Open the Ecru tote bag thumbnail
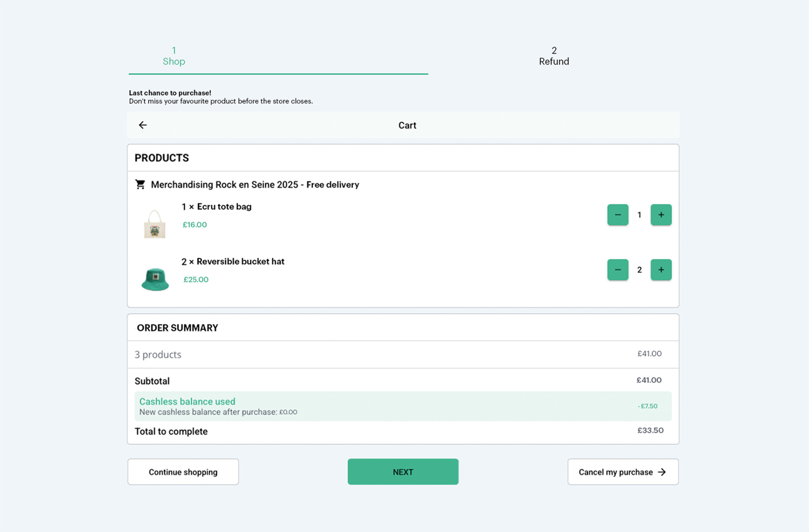809x532 pixels. [155, 224]
